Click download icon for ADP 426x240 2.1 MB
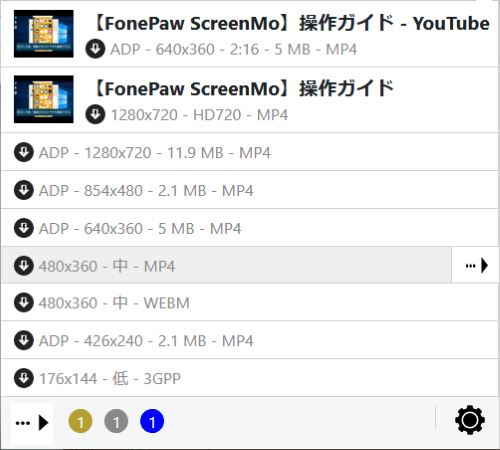 point(24,340)
